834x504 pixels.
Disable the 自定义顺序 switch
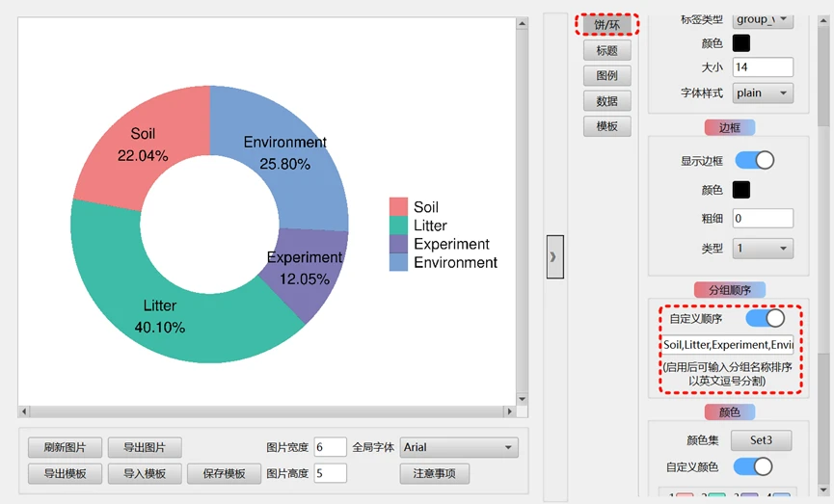[765, 318]
